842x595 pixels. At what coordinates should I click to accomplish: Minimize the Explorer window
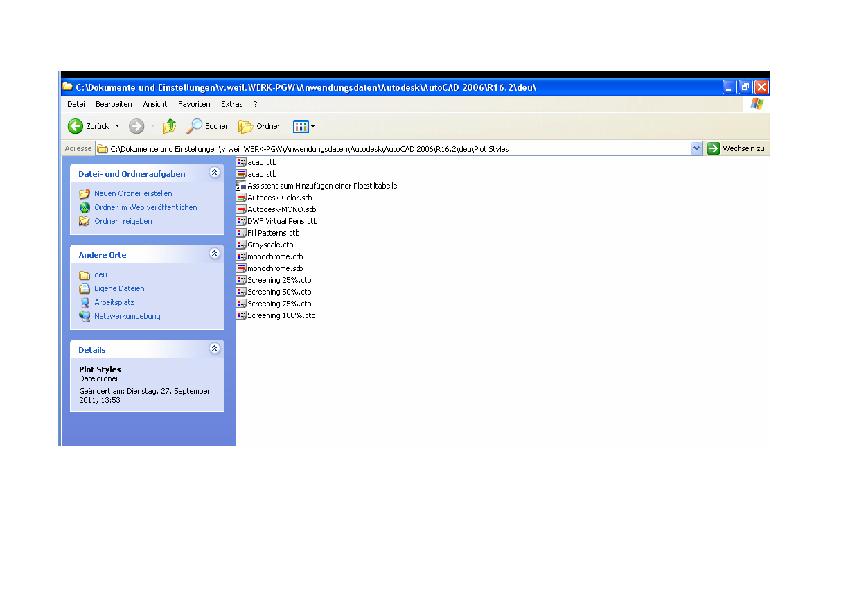728,87
